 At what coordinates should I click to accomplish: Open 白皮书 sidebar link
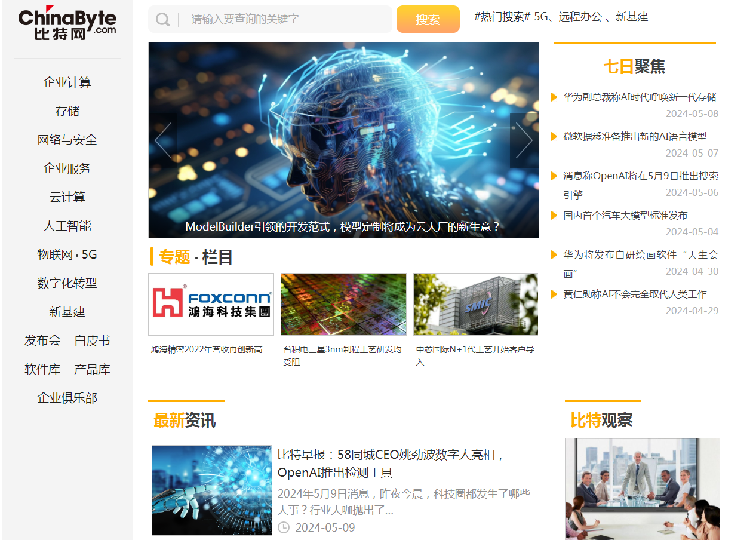click(x=92, y=340)
